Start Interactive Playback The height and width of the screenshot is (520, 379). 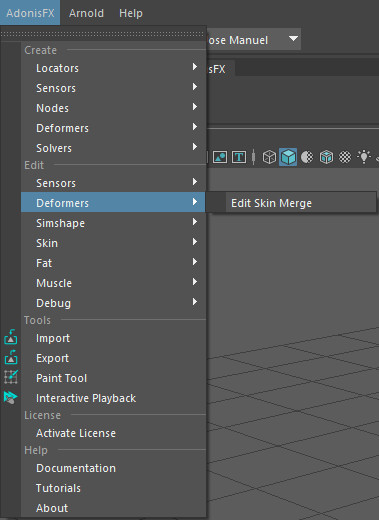[113, 398]
